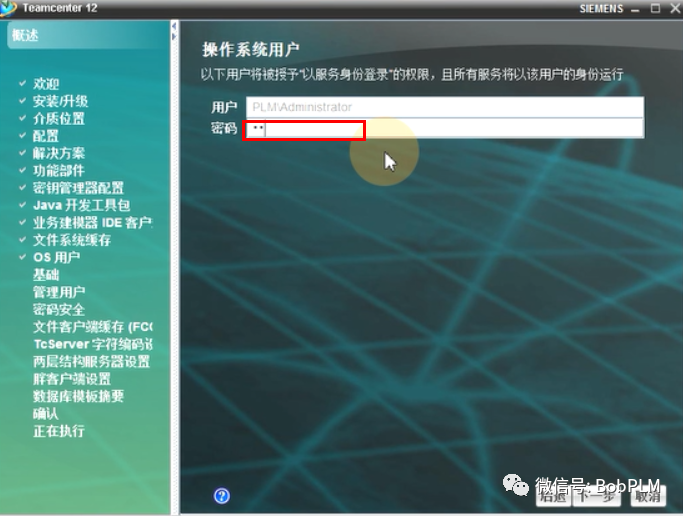Click the 下一步 next button

pyautogui.click(x=597, y=496)
